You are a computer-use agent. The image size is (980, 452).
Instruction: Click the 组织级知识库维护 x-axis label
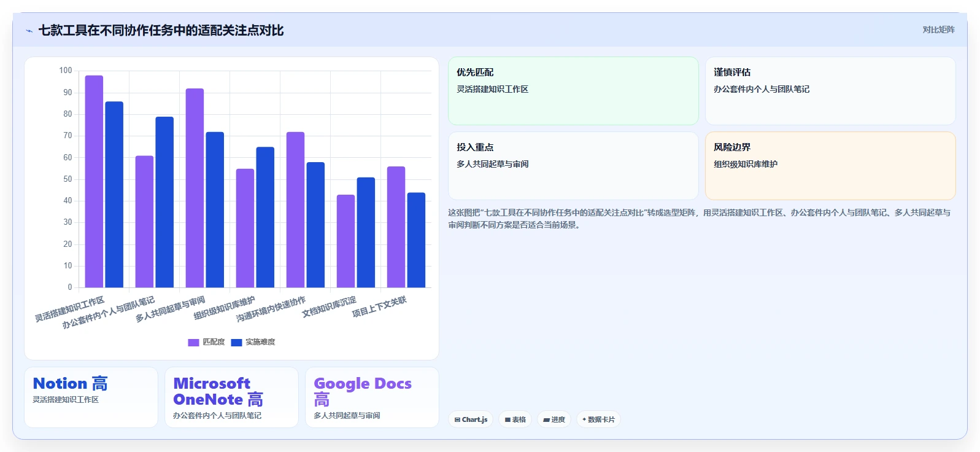224,308
